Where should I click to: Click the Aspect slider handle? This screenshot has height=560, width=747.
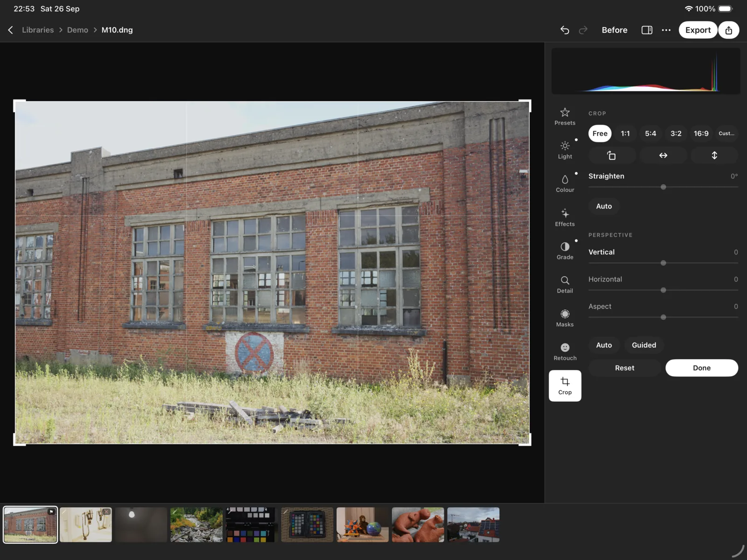pos(663,317)
